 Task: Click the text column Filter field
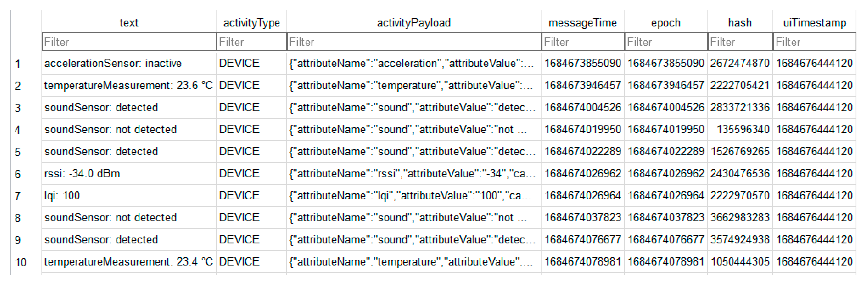(x=129, y=42)
